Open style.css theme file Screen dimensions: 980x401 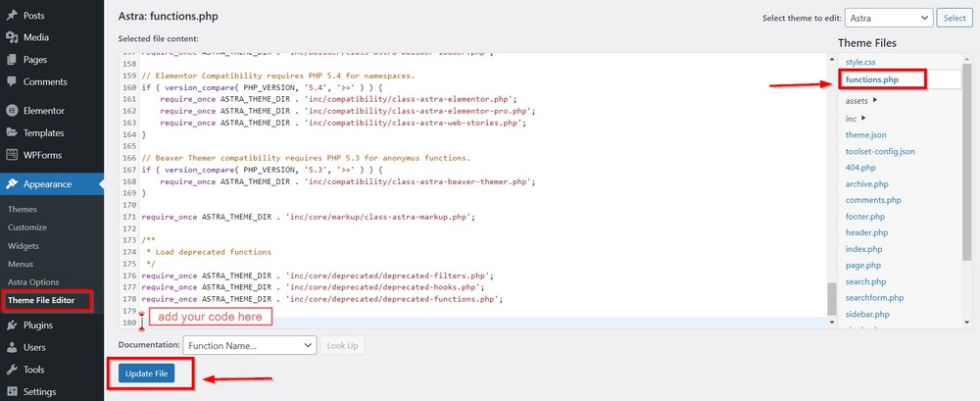point(860,62)
